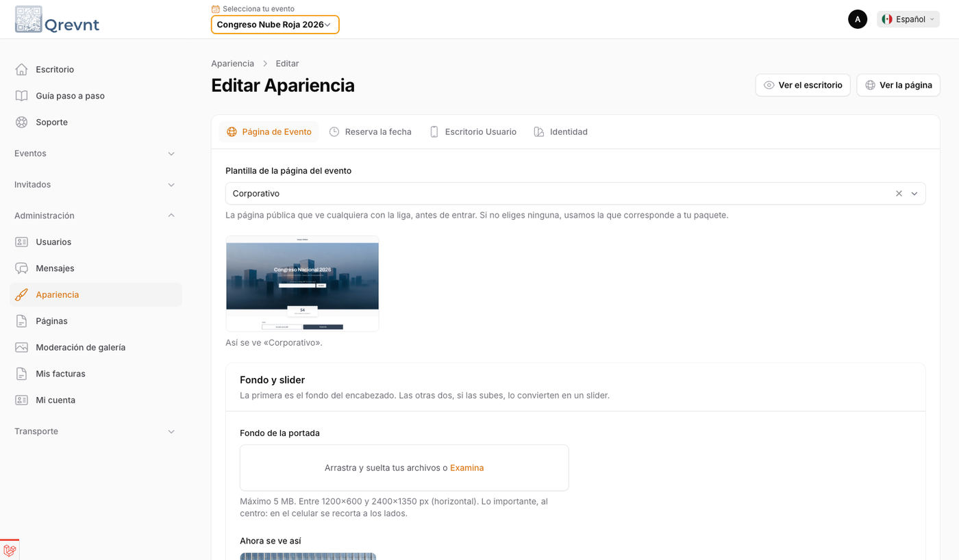Open the Español language dropdown
This screenshot has width=959, height=560.
click(908, 19)
